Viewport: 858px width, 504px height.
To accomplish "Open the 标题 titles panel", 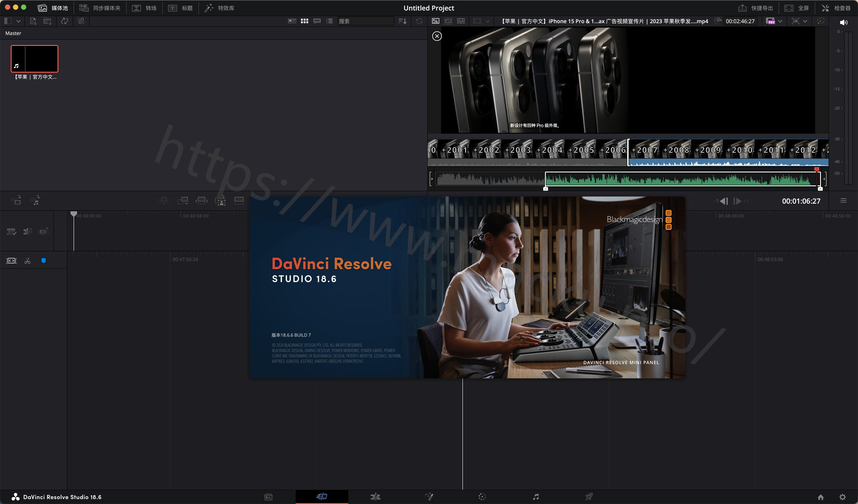I will pyautogui.click(x=180, y=8).
